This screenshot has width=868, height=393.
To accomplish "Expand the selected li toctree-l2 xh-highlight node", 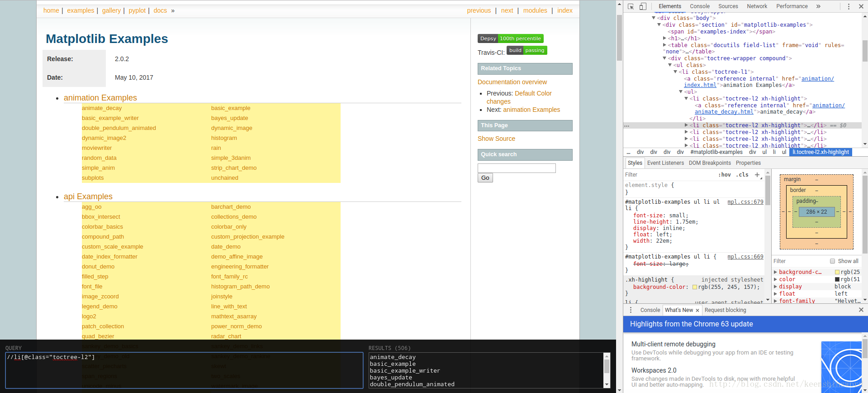I will point(686,125).
